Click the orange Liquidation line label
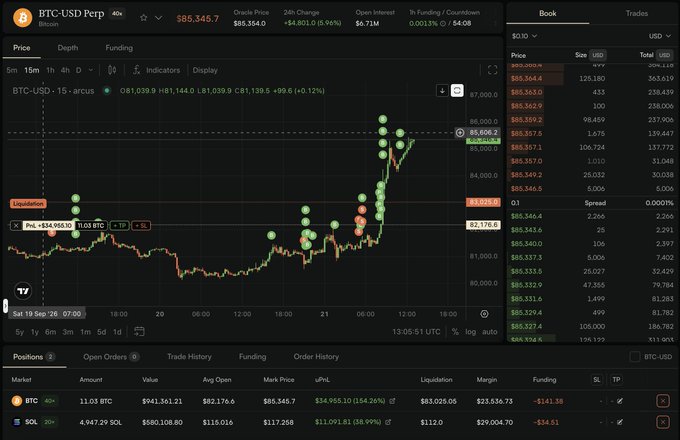This screenshot has height=440, width=680. pyautogui.click(x=28, y=203)
